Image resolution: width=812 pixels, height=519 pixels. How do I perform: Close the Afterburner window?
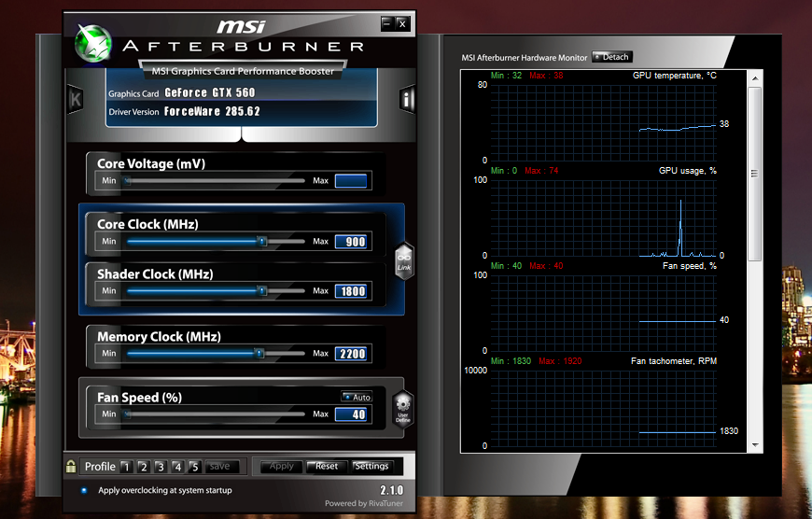click(x=402, y=23)
